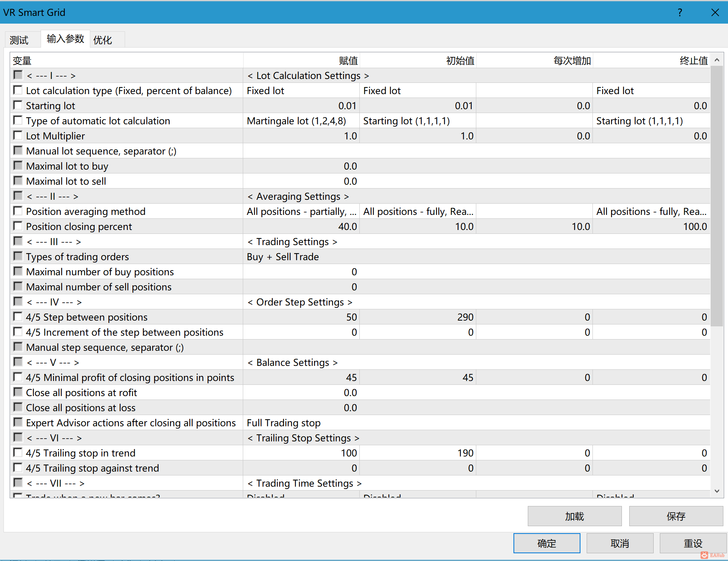728x561 pixels.
Task: Enable Position averaging method checkbox
Action: [x=18, y=211]
